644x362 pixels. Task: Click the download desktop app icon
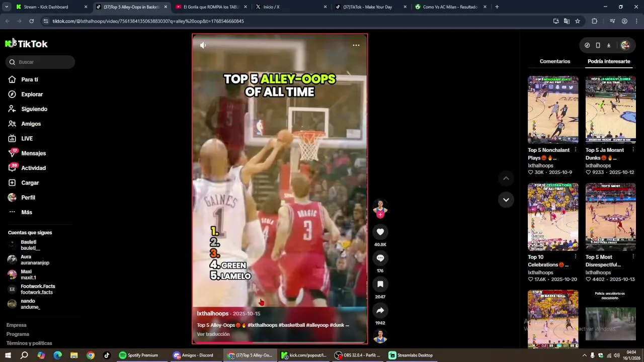point(608,45)
